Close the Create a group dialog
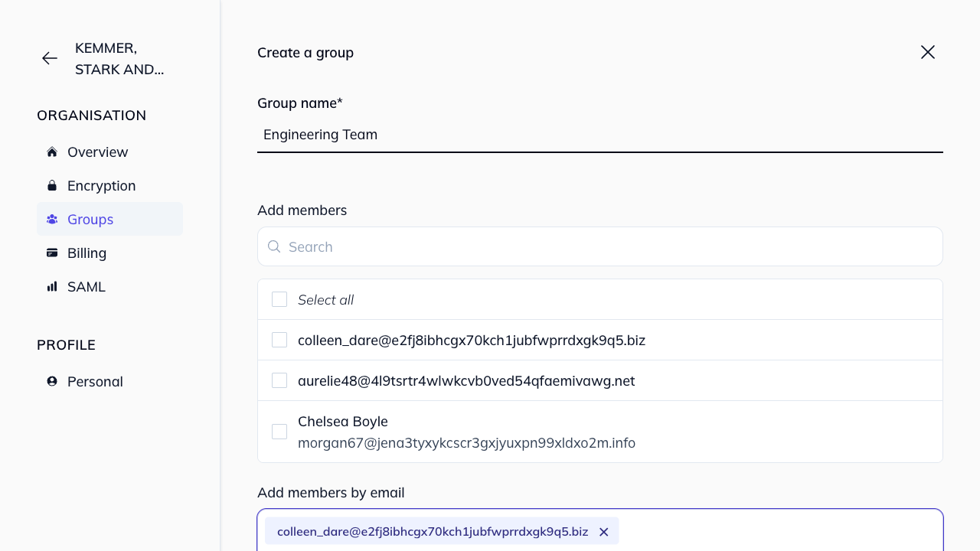The image size is (980, 551). 927,52
